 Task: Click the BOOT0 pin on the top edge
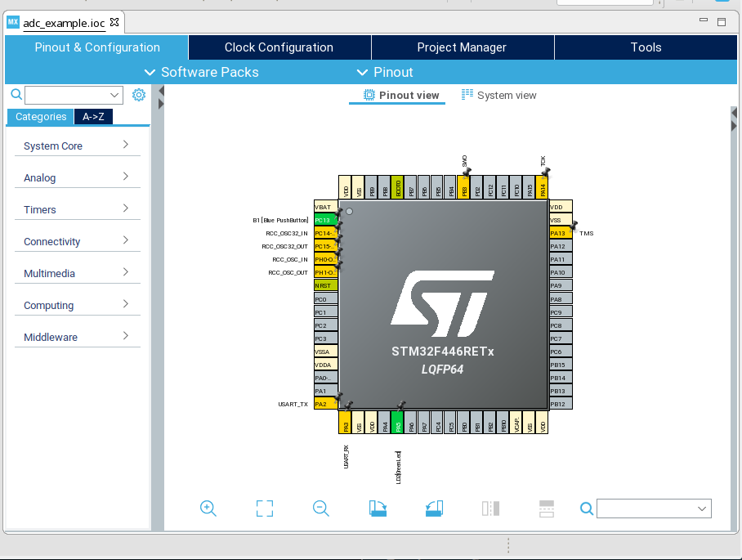(397, 187)
